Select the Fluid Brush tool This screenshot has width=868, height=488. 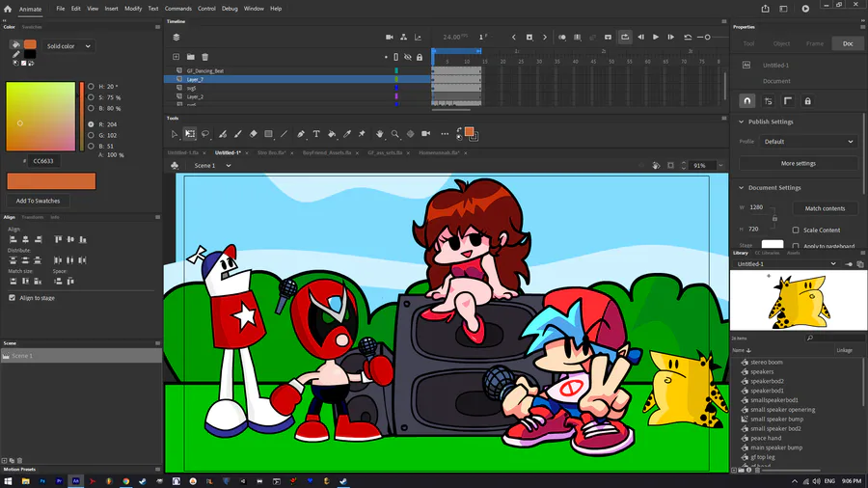click(x=223, y=134)
